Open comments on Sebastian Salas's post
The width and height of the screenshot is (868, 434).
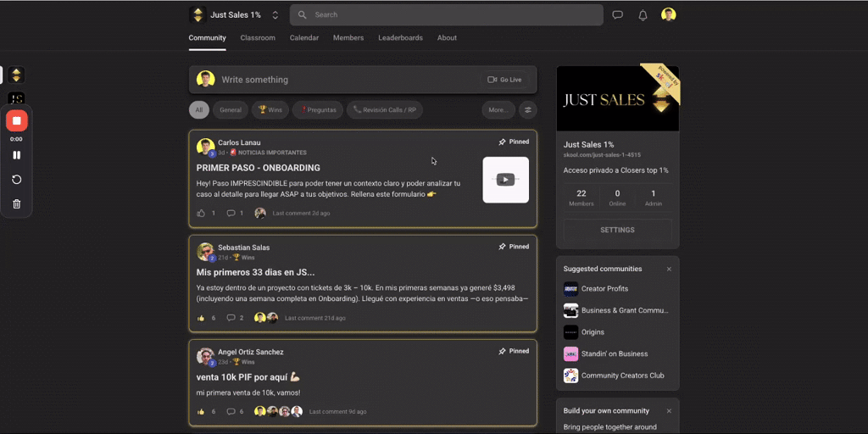click(x=231, y=318)
